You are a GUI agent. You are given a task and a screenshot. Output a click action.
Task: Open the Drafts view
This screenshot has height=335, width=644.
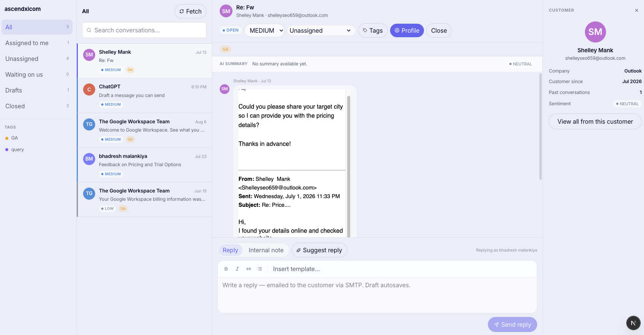pyautogui.click(x=37, y=90)
